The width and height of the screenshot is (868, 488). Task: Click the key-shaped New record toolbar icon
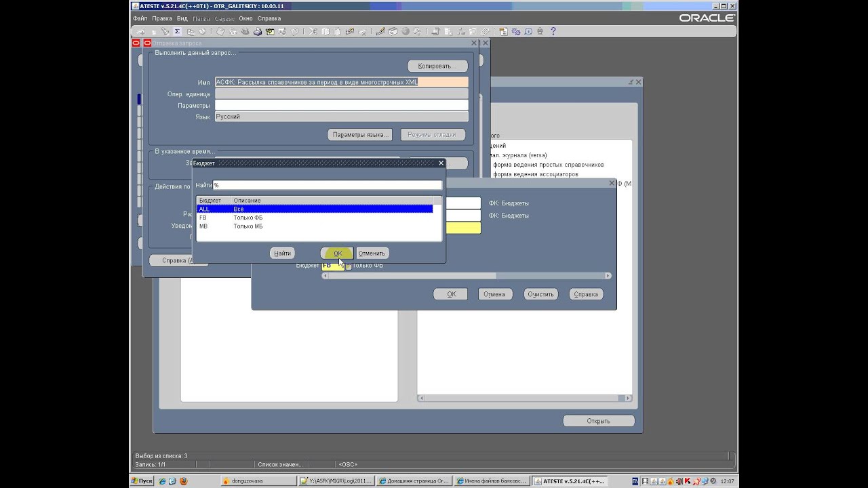coord(140,31)
